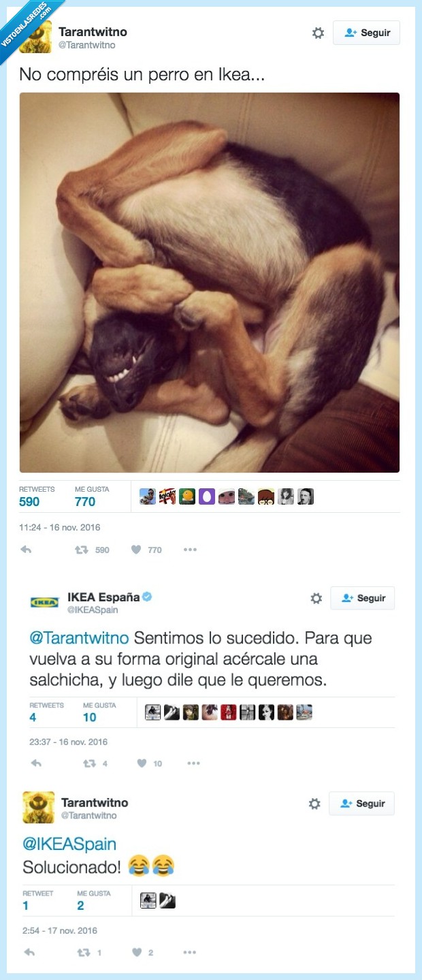The height and width of the screenshot is (980, 422).
Task: Open gear settings on the first Tarantwitno tweet
Action: coord(318,33)
